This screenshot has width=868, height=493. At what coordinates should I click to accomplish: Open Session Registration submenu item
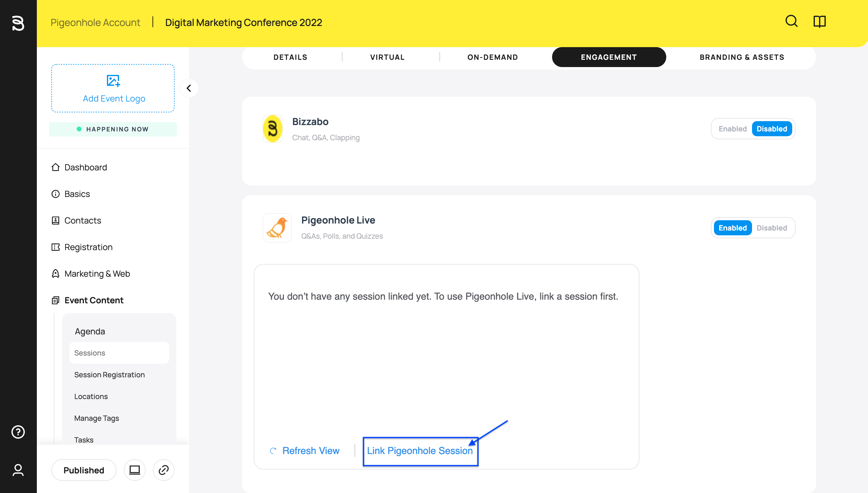coord(110,375)
